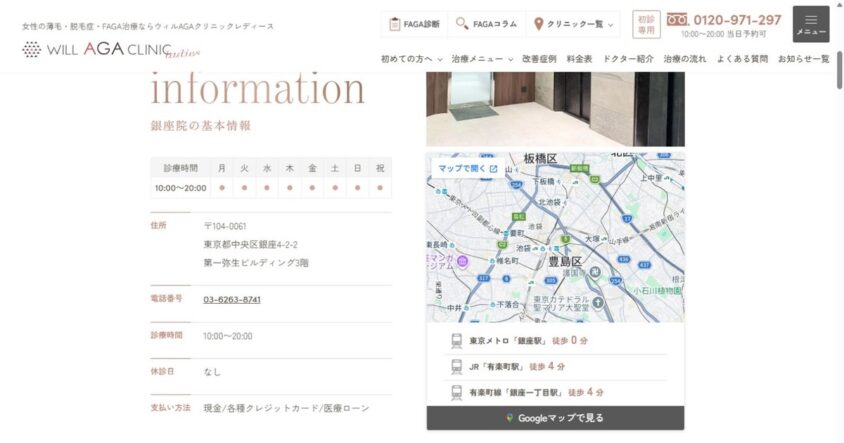The image size is (844, 443).
Task: Click the Googleマップで見る button
Action: click(555, 418)
